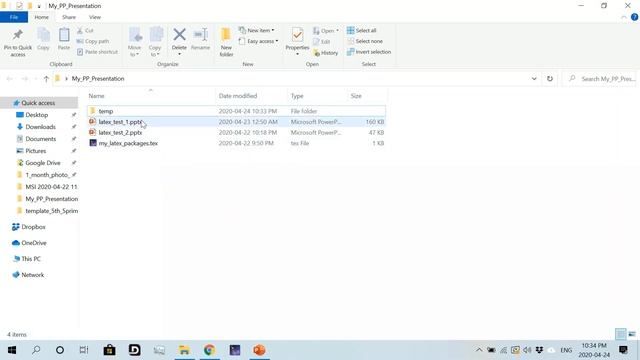This screenshot has height=360, width=640.
Task: Select latex_test_2.pptx file
Action: click(236, 133)
